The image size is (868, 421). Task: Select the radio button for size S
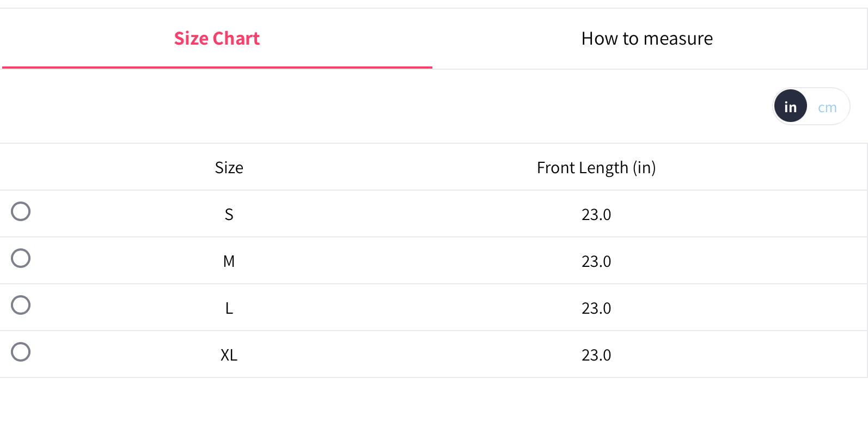pos(21,211)
